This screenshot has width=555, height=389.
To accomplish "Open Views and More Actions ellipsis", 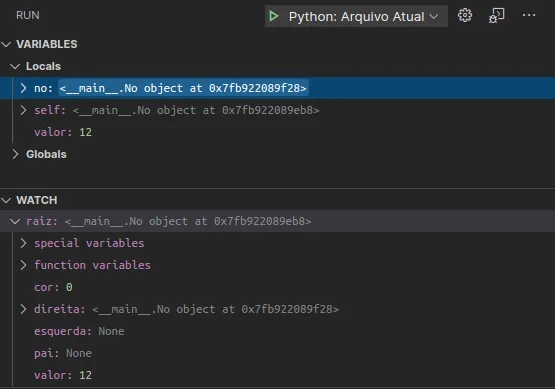I will pos(529,15).
